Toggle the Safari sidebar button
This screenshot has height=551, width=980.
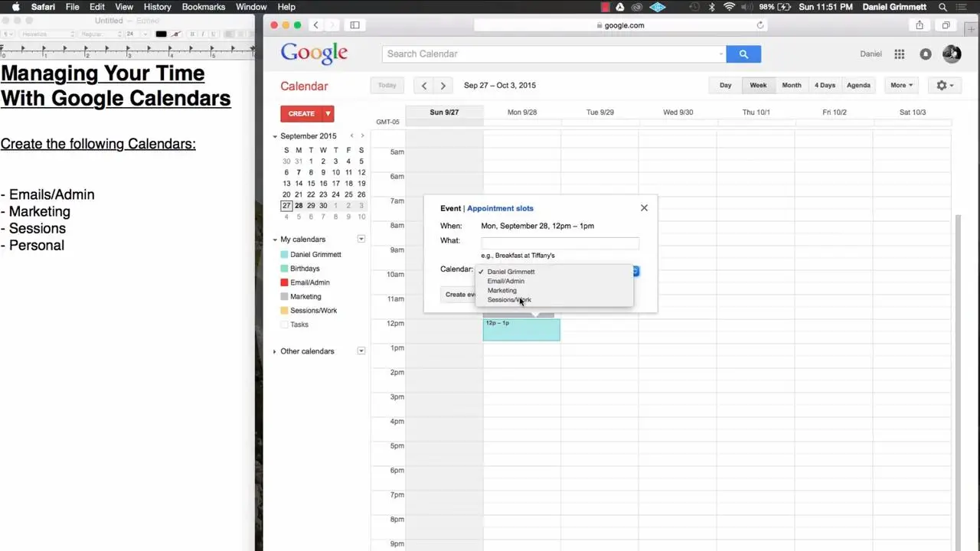(x=354, y=25)
